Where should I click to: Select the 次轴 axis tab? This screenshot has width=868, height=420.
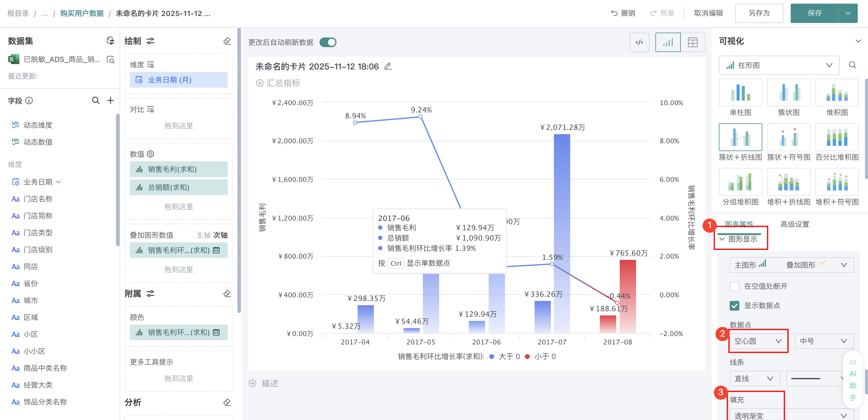(220, 235)
